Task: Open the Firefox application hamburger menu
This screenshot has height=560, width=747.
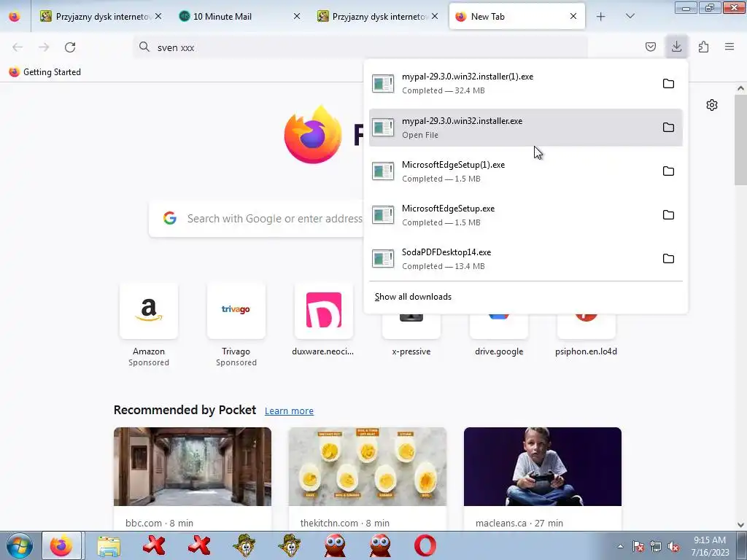Action: point(729,47)
